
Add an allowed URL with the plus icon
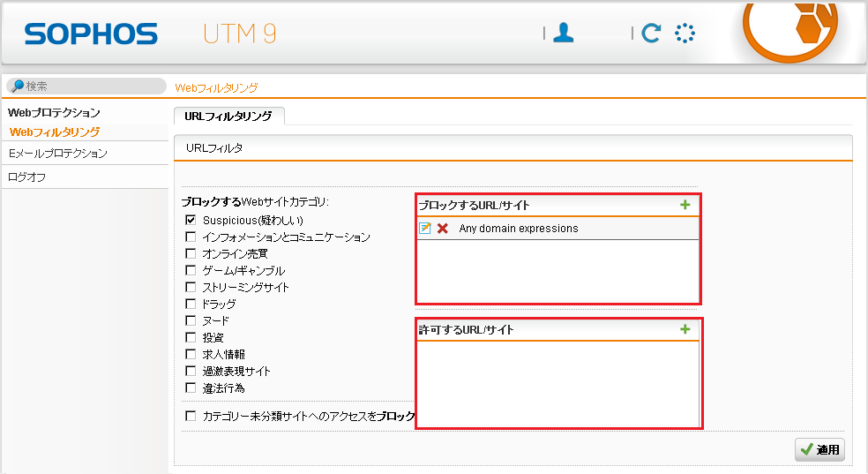tap(685, 329)
